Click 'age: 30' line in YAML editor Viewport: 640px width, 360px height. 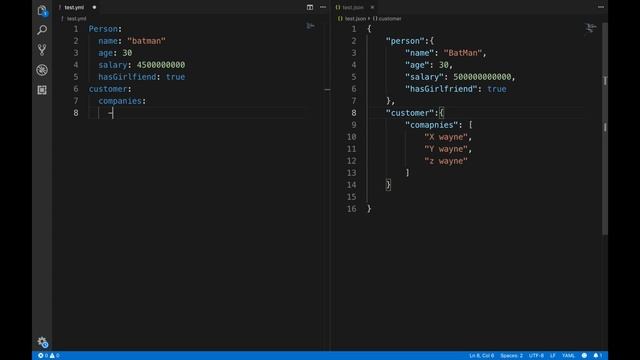115,53
